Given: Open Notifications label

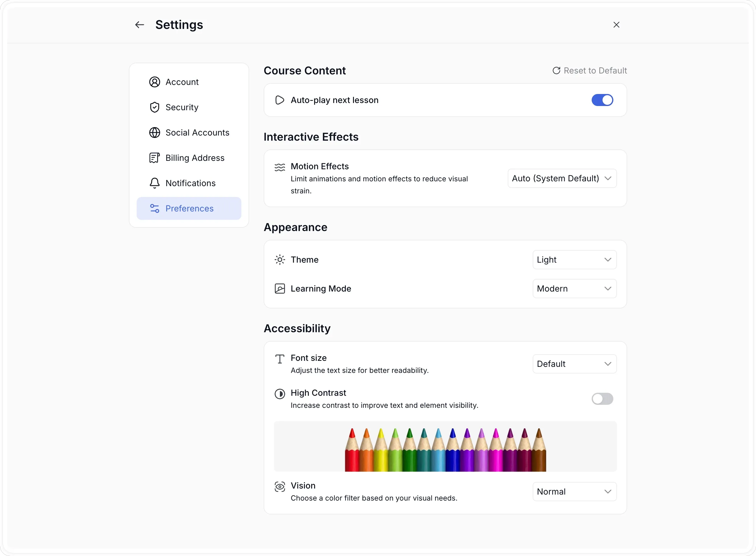Looking at the screenshot, I should point(190,183).
